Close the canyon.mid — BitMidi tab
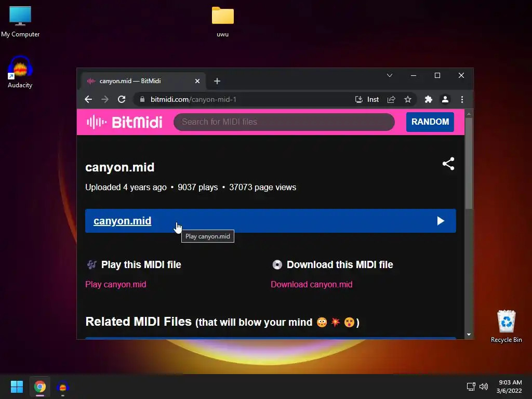 [x=197, y=81]
